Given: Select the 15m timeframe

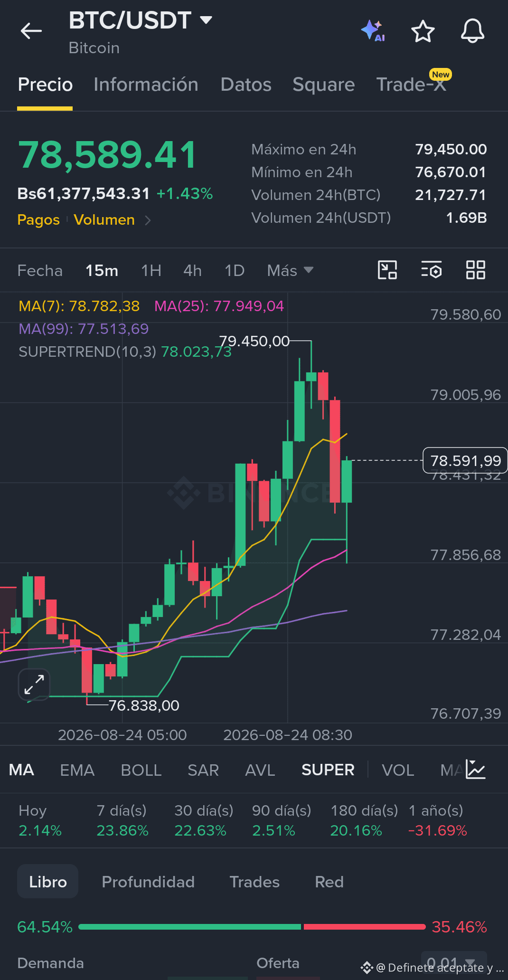Looking at the screenshot, I should pos(102,270).
